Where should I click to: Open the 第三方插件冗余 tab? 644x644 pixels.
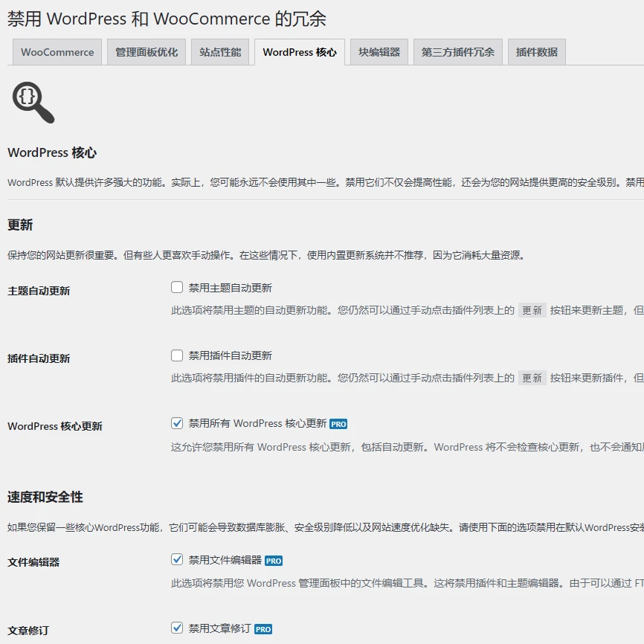pos(457,51)
